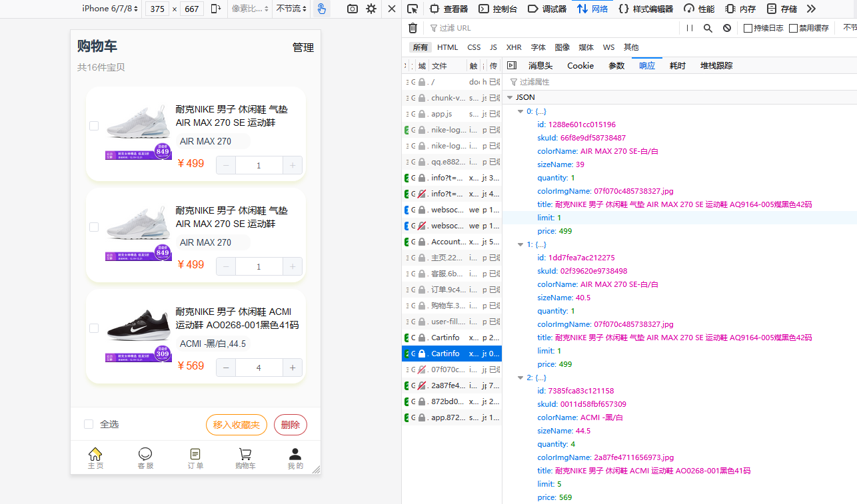The height and width of the screenshot is (504, 857).
Task: Filter requests by XHR
Action: coord(514,47)
